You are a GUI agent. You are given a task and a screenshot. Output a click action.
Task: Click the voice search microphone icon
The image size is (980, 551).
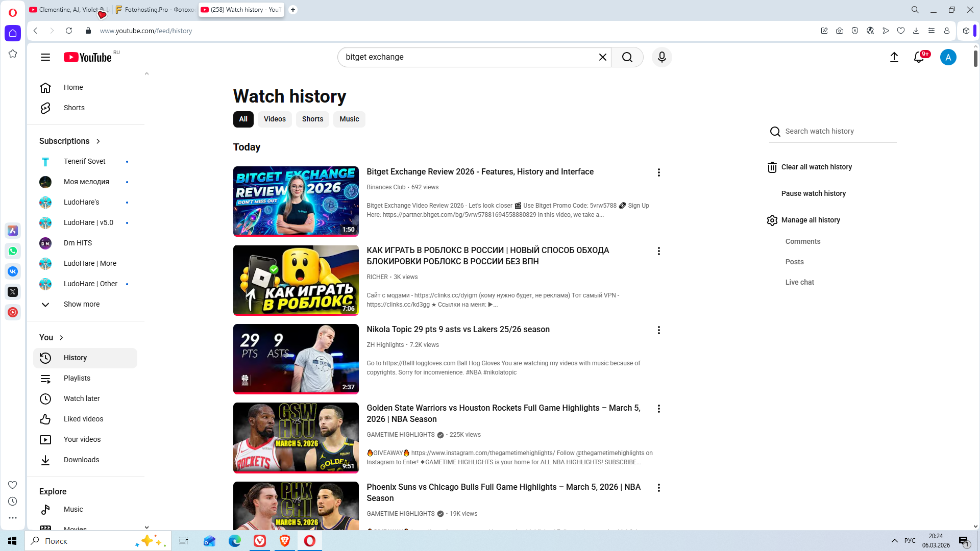pyautogui.click(x=661, y=57)
